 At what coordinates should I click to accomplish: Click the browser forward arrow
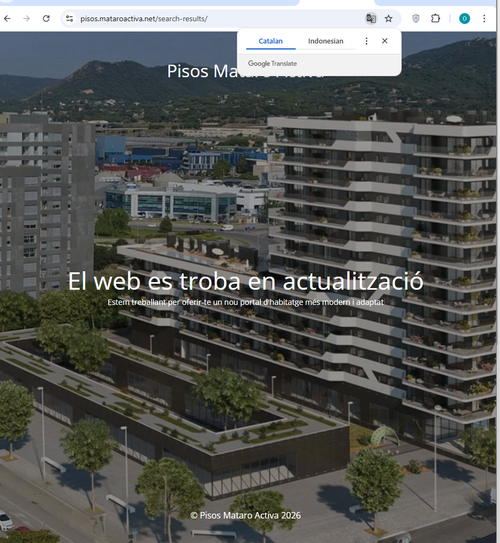[x=26, y=19]
